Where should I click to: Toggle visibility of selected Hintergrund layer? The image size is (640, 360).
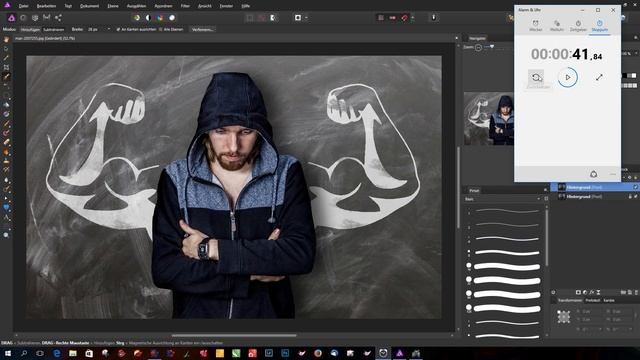[636, 187]
